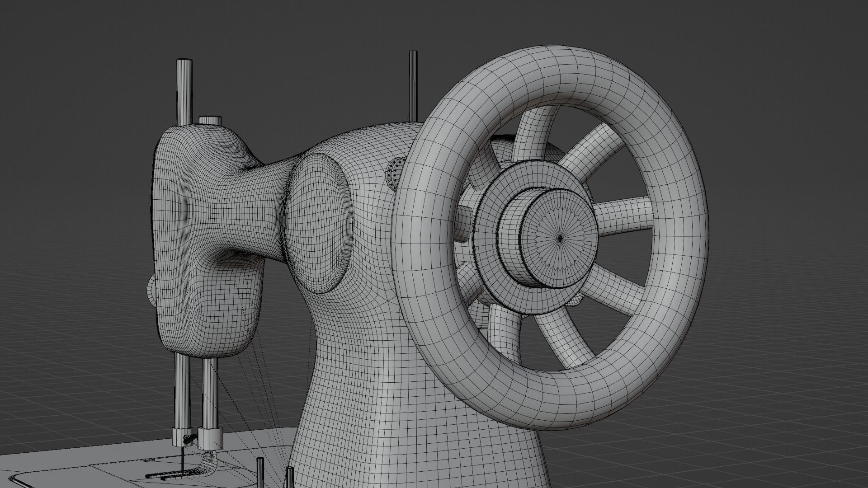Click the handwheel hub center vertex
Screen dimensions: 868x488
coord(560,239)
